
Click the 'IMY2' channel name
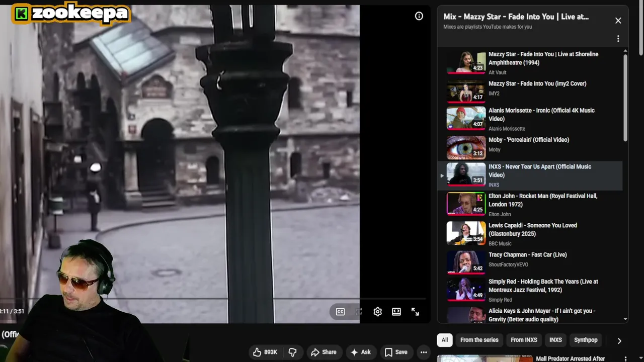click(494, 94)
